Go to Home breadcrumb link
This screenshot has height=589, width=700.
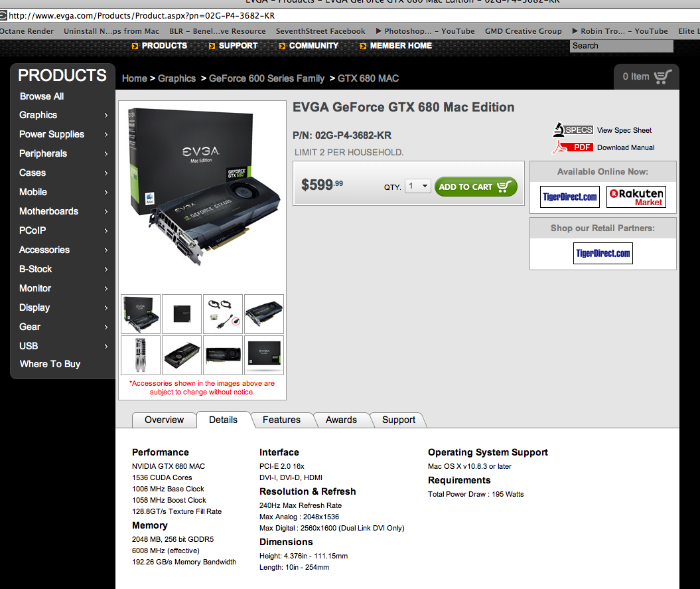click(135, 78)
